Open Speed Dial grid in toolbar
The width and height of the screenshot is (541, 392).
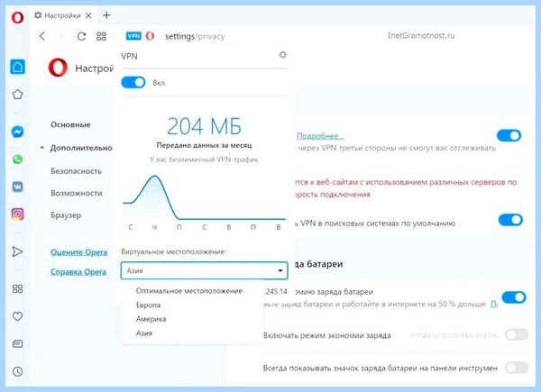pyautogui.click(x=101, y=36)
